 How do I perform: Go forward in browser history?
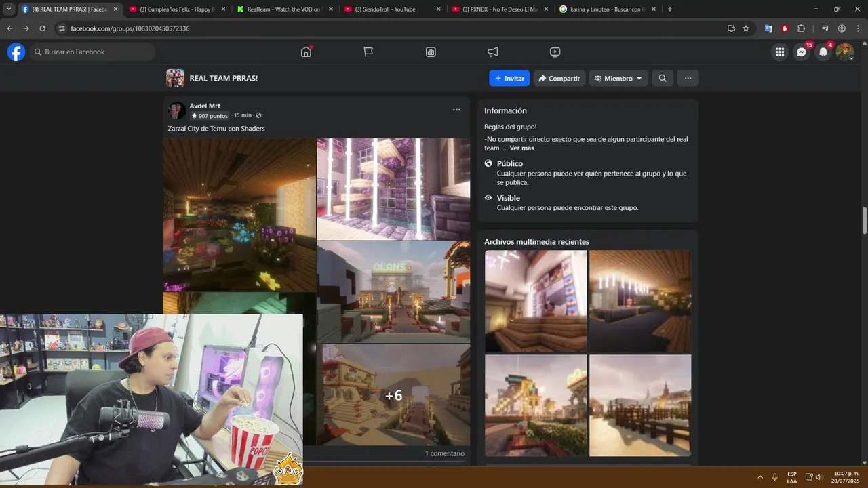point(26,28)
